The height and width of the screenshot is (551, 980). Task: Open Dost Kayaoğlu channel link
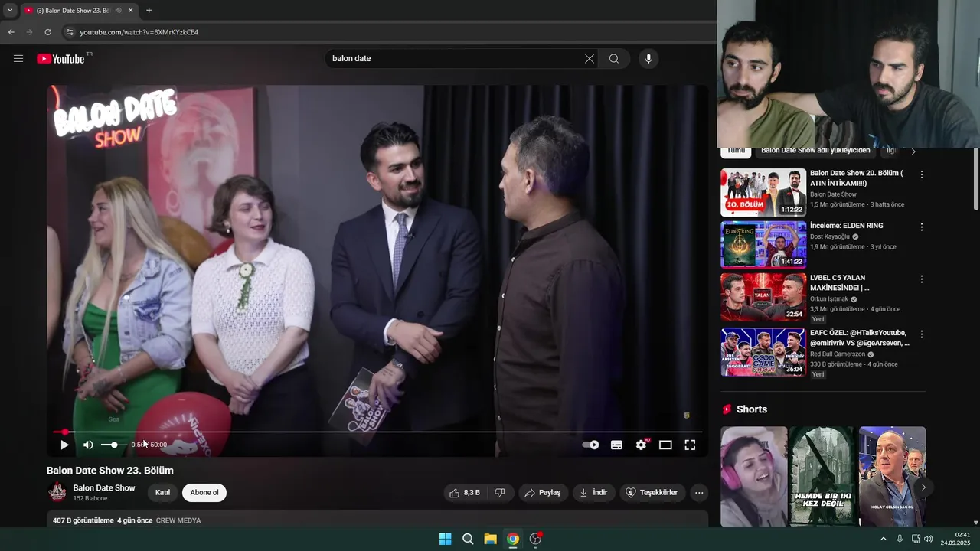coord(830,236)
